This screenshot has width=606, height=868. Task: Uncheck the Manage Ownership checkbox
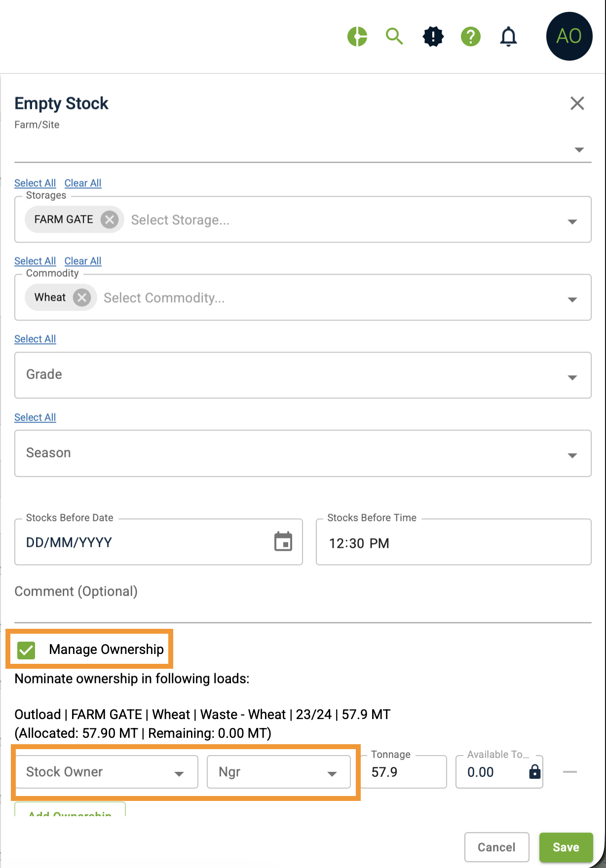(26, 650)
